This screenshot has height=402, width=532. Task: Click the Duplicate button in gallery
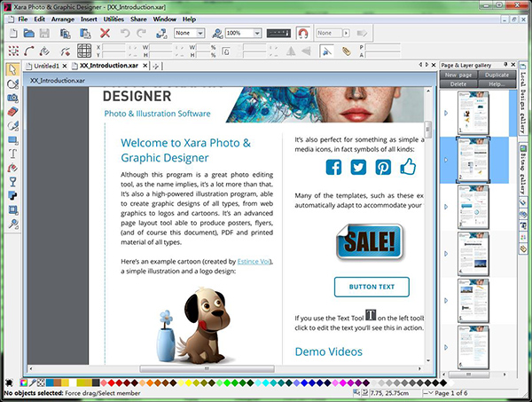(x=497, y=75)
